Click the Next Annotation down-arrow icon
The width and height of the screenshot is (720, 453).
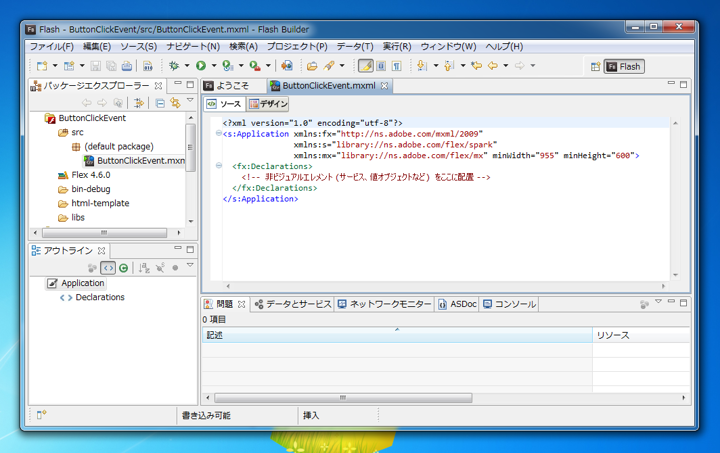pos(422,66)
